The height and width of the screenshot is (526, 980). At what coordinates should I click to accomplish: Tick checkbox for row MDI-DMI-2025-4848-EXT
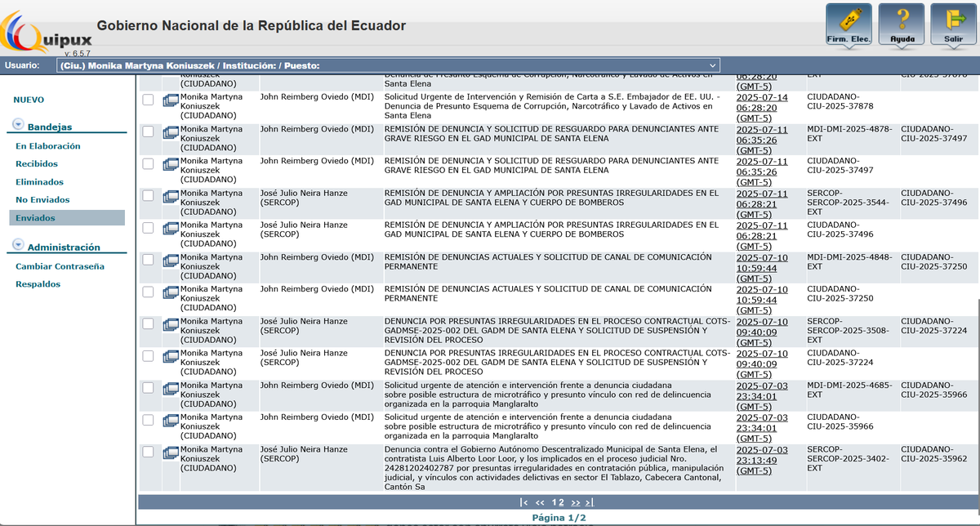(148, 260)
